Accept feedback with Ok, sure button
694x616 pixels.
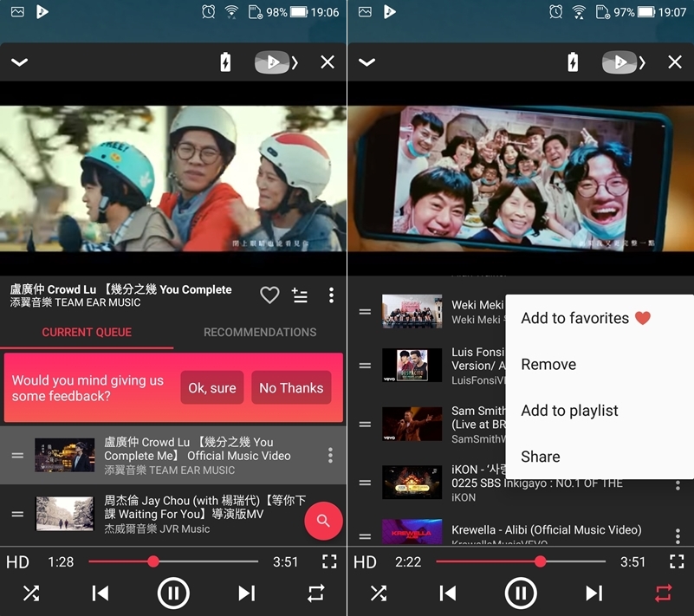[212, 387]
